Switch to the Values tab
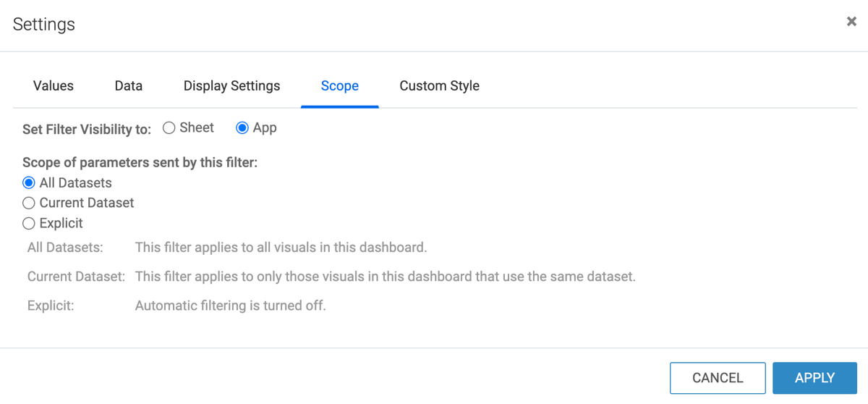 [54, 85]
